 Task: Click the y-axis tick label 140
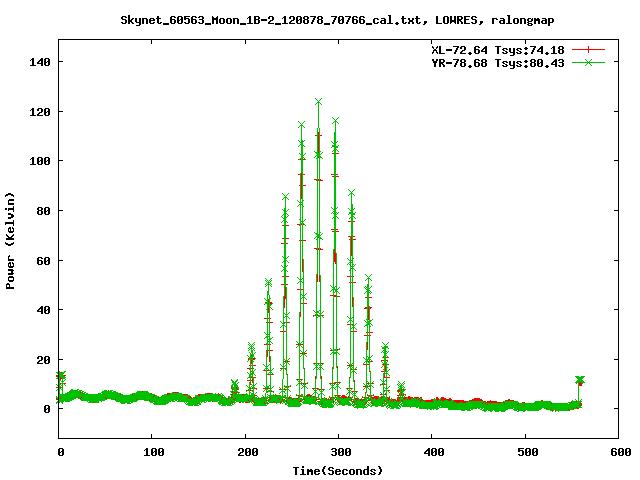[x=40, y=62]
